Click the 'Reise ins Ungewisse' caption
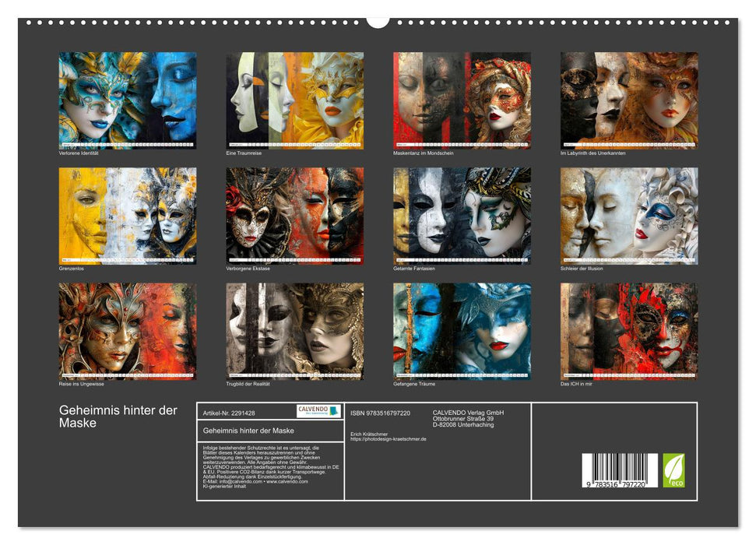This screenshot has width=756, height=545. click(82, 385)
